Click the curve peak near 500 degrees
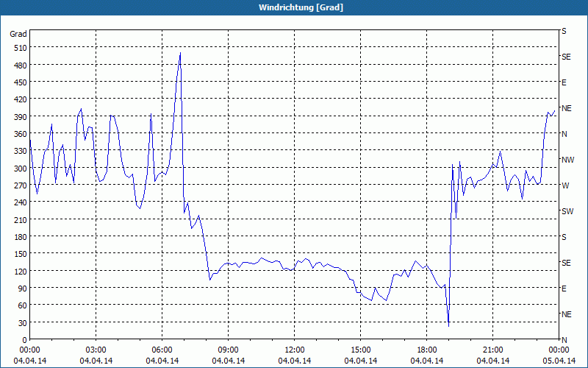This screenshot has height=368, width=588. point(180,53)
